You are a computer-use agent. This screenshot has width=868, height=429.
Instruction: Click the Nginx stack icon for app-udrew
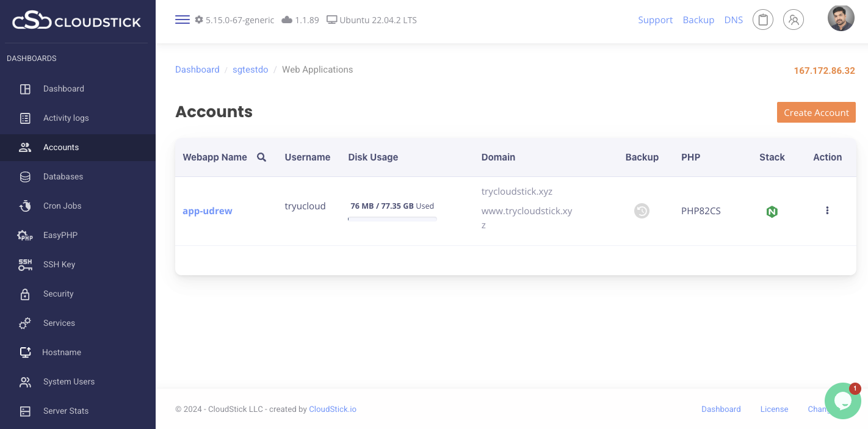pyautogui.click(x=772, y=211)
